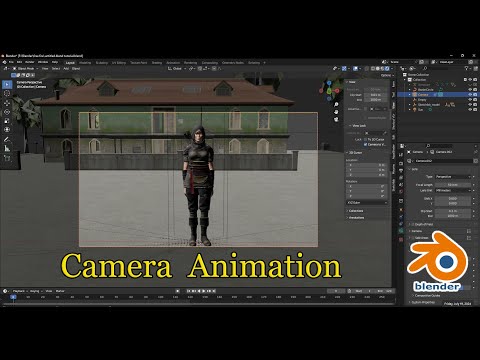
Task: Click the viewport pan hand icon
Action: tap(336, 112)
